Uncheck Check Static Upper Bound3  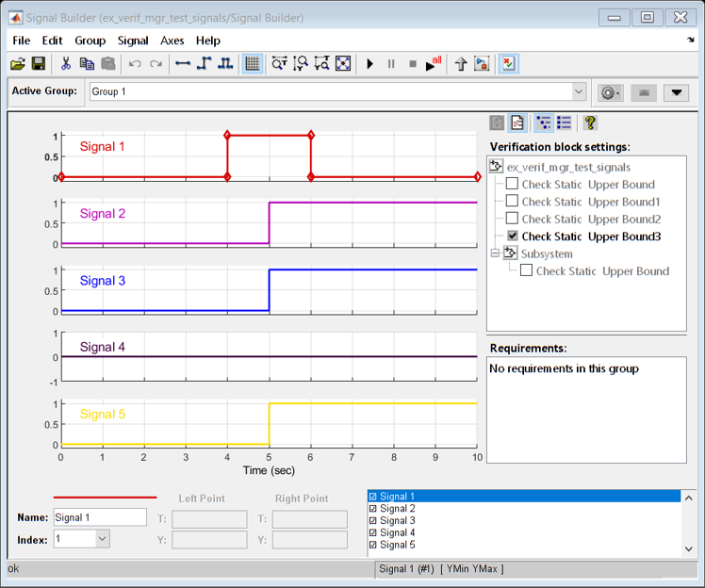click(512, 236)
